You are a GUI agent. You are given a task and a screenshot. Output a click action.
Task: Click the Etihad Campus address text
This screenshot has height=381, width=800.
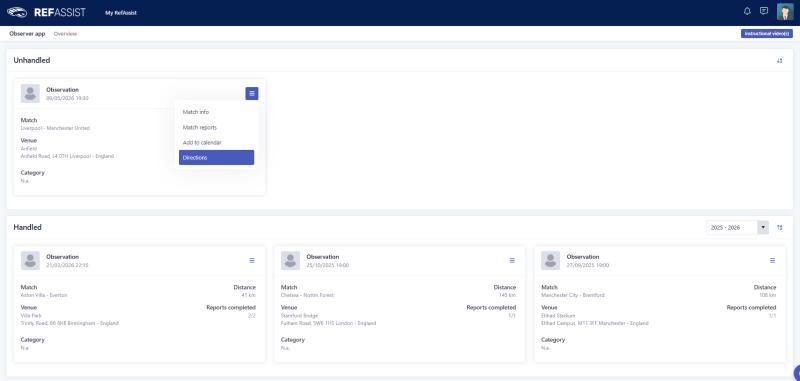click(x=595, y=323)
